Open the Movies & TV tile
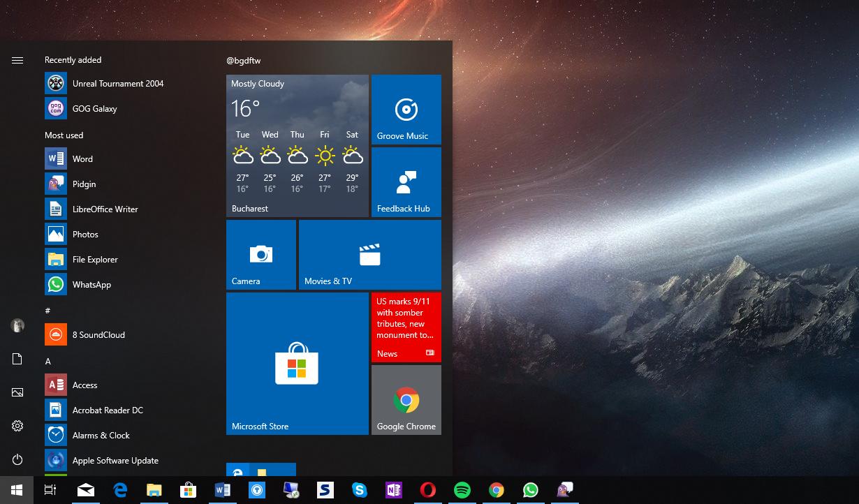Image resolution: width=859 pixels, height=504 pixels. 370,255
